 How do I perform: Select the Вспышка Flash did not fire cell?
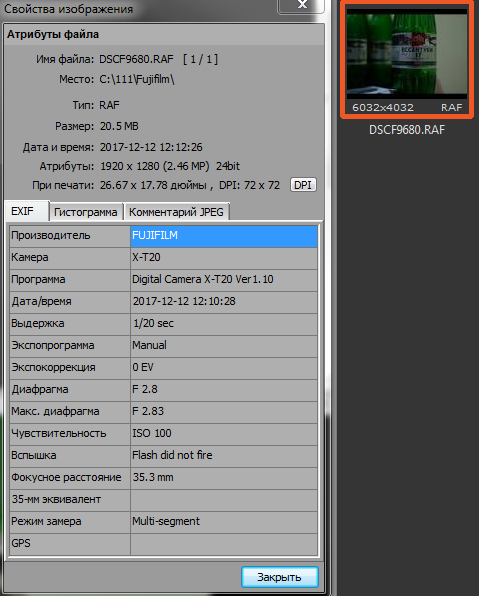point(224,456)
